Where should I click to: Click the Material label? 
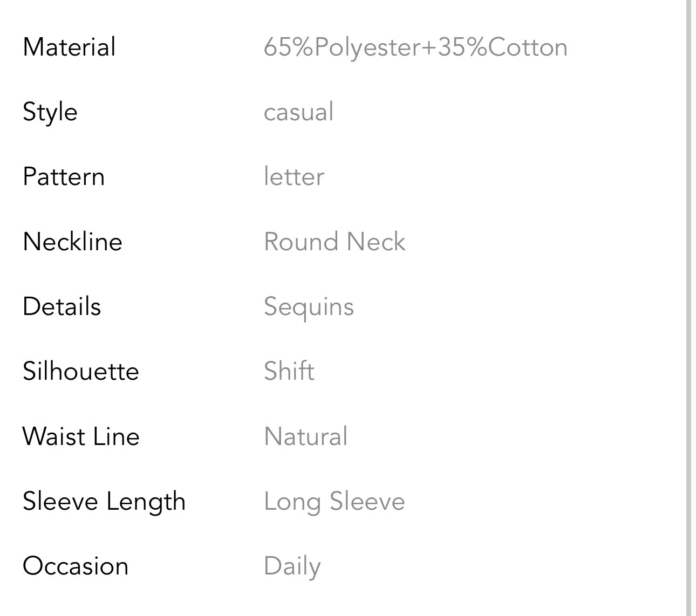coord(69,47)
